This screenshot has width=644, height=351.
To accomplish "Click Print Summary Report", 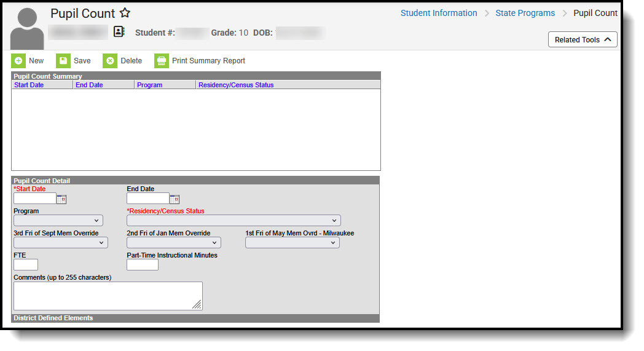I will (209, 61).
